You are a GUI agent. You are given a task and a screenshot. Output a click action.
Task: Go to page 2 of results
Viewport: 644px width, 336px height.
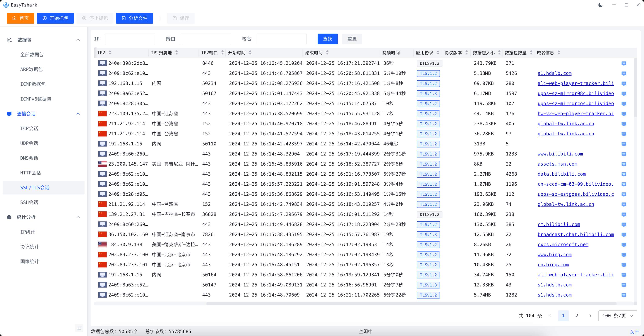coord(577,316)
